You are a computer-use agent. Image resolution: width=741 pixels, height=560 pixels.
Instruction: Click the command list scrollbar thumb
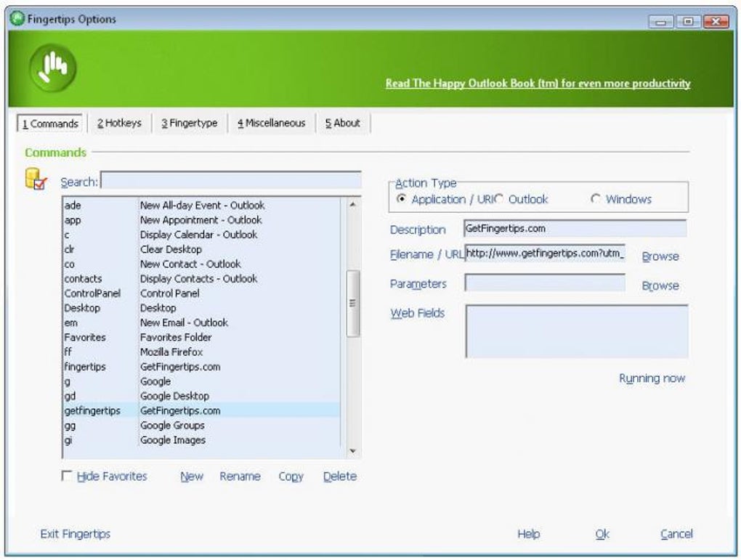(x=352, y=304)
